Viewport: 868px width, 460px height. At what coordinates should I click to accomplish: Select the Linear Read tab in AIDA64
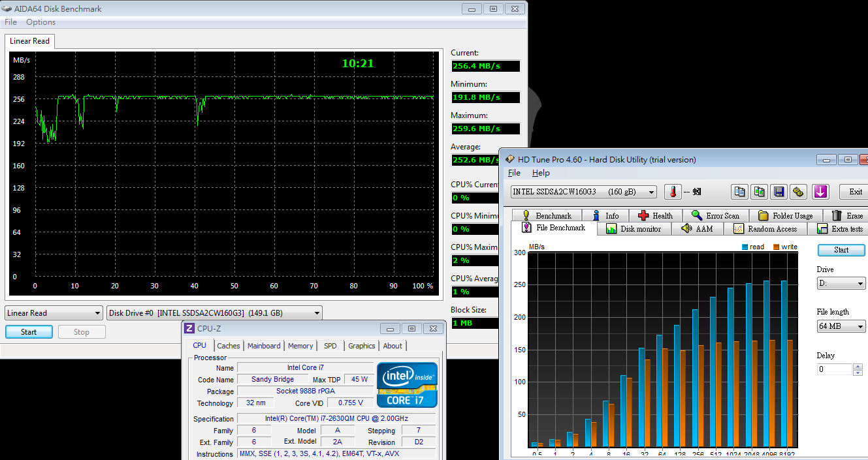(29, 41)
